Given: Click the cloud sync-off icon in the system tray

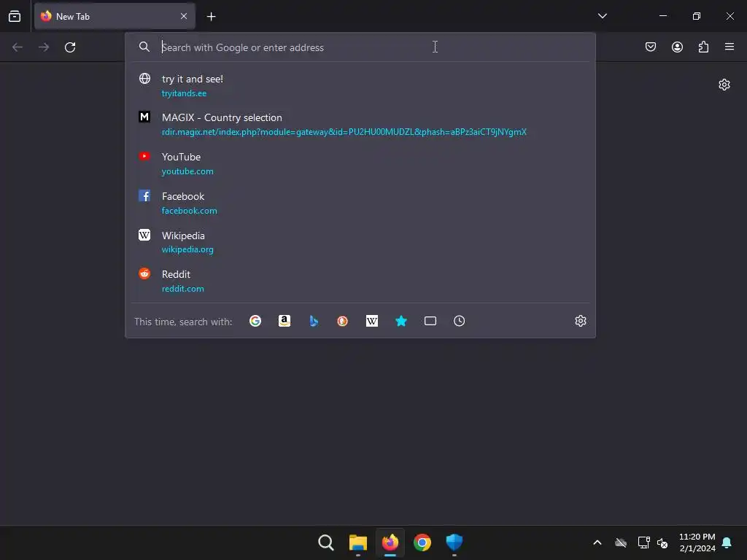Looking at the screenshot, I should point(621,542).
